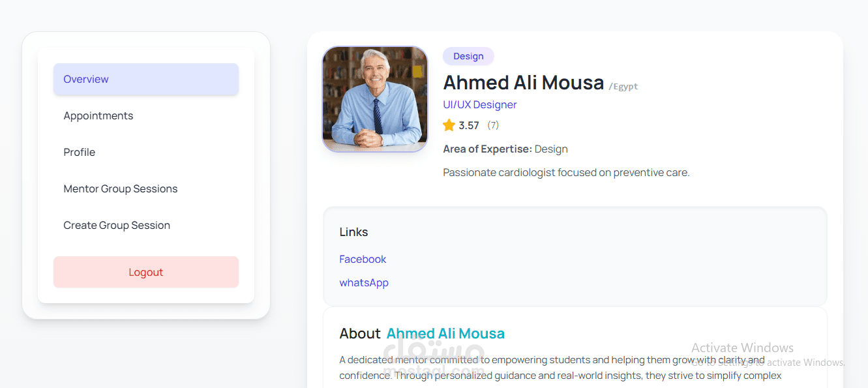Click the teal Ahmed Ali Mousa name in About
Screen dimensions: 868x388
pos(445,334)
